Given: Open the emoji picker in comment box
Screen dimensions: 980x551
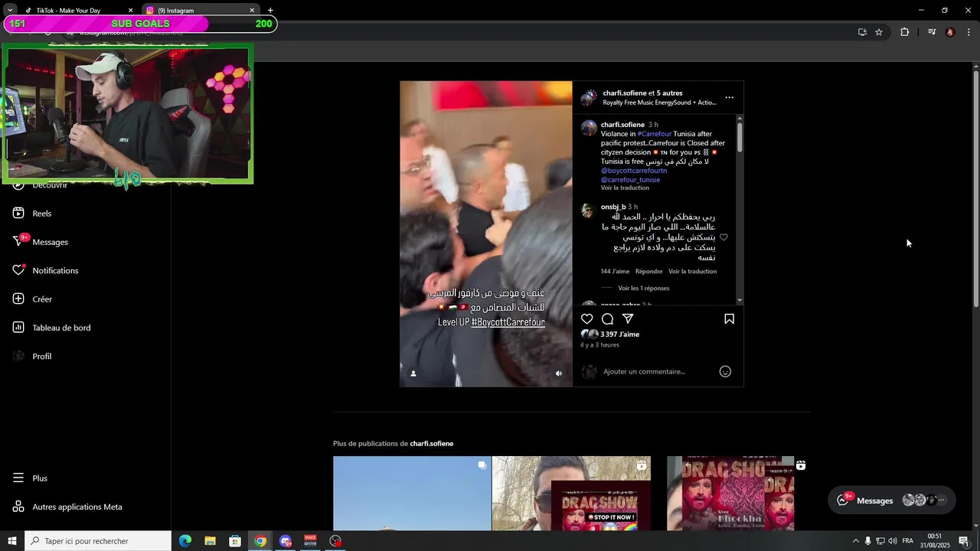Looking at the screenshot, I should [725, 372].
